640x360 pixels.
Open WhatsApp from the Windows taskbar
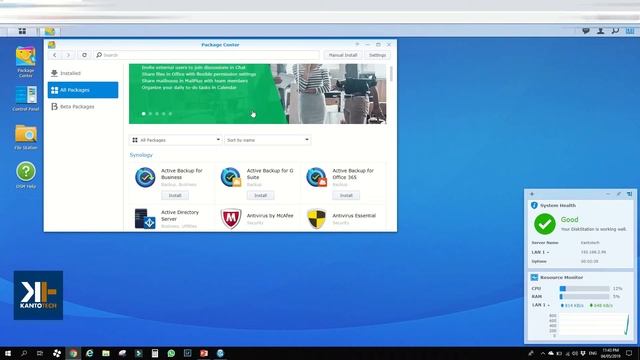(x=171, y=353)
